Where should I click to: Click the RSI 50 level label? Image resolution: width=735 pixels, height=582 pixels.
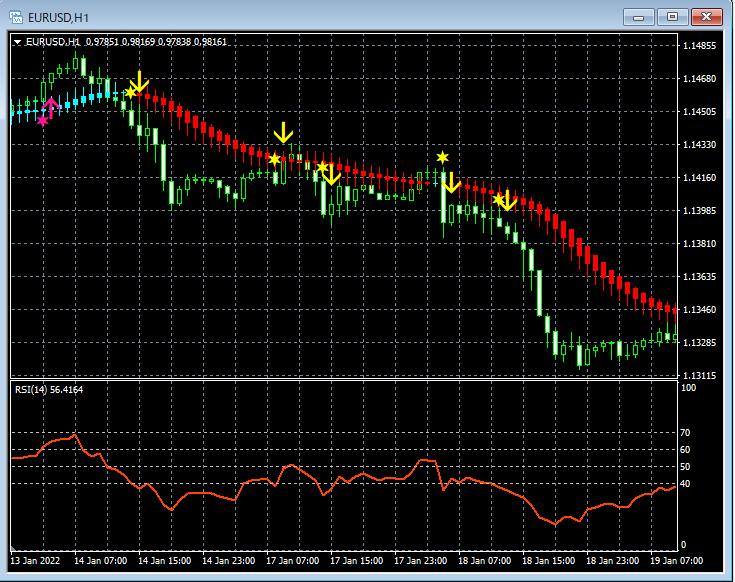coord(685,467)
